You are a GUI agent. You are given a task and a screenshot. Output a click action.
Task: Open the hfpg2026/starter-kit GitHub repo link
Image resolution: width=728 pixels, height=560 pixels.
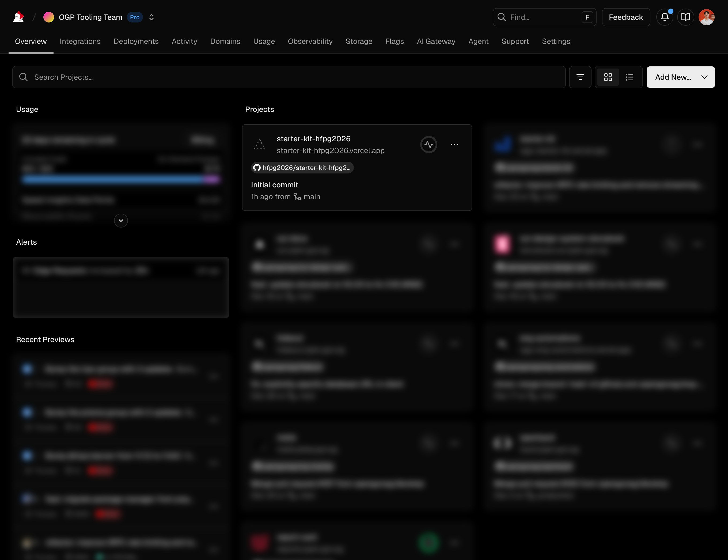[x=302, y=168]
